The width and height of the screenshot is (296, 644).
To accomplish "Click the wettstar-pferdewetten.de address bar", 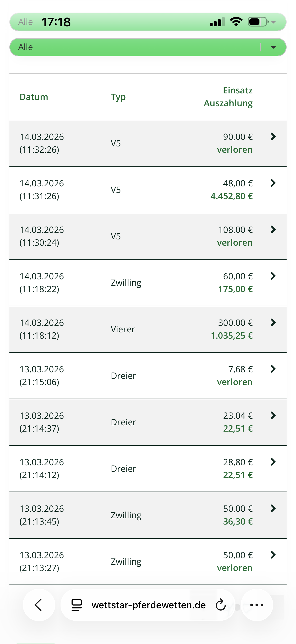I will (x=148, y=605).
